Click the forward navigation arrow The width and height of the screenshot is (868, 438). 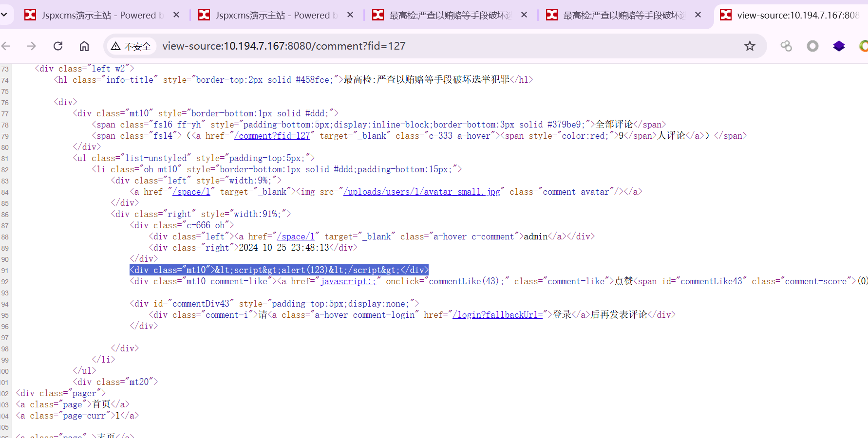coord(32,46)
